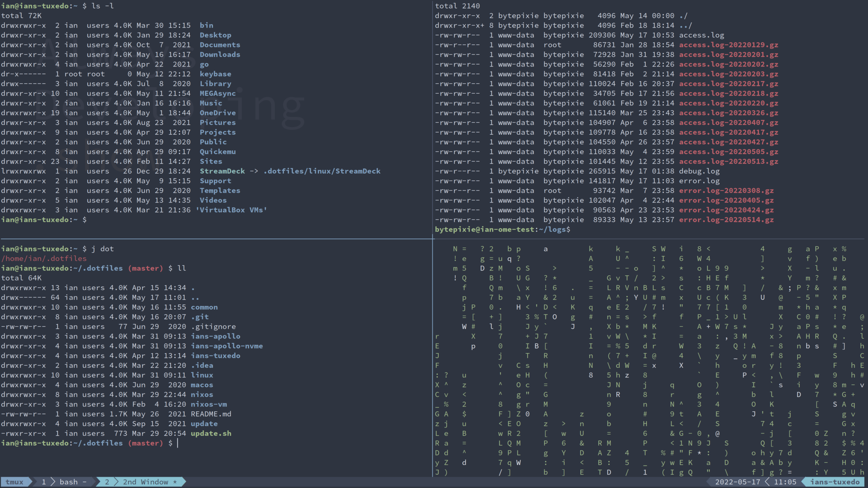Click the StreamDeck symlink entry

click(222, 171)
